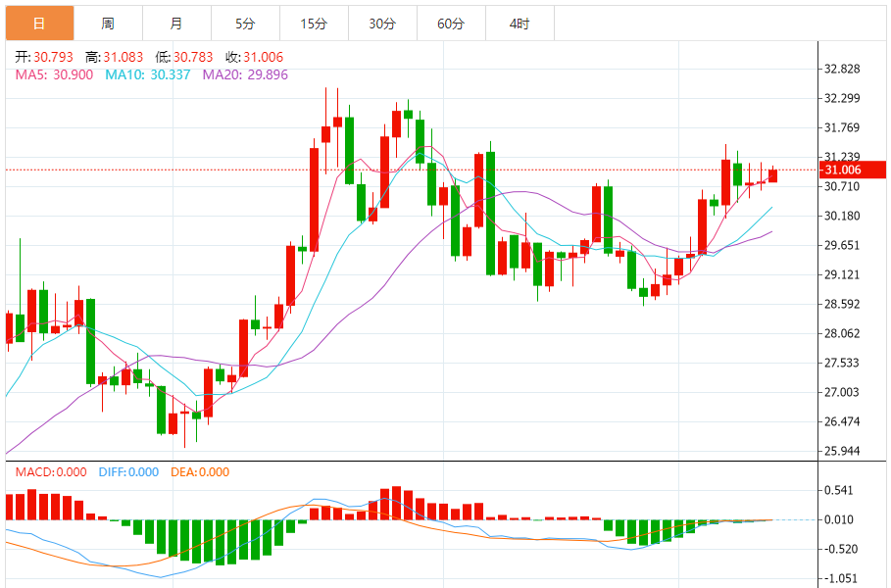The width and height of the screenshot is (891, 588).
Task: Click the 低:30.783 low price value
Action: point(184,57)
